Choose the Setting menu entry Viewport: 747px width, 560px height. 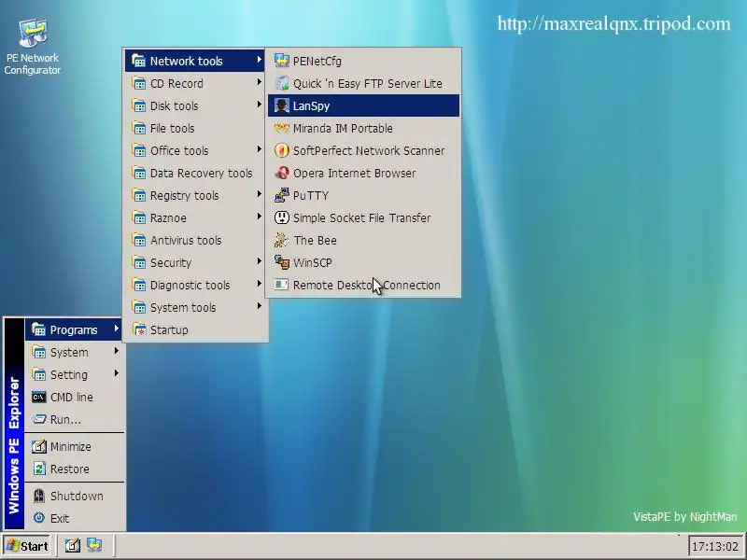click(74, 375)
